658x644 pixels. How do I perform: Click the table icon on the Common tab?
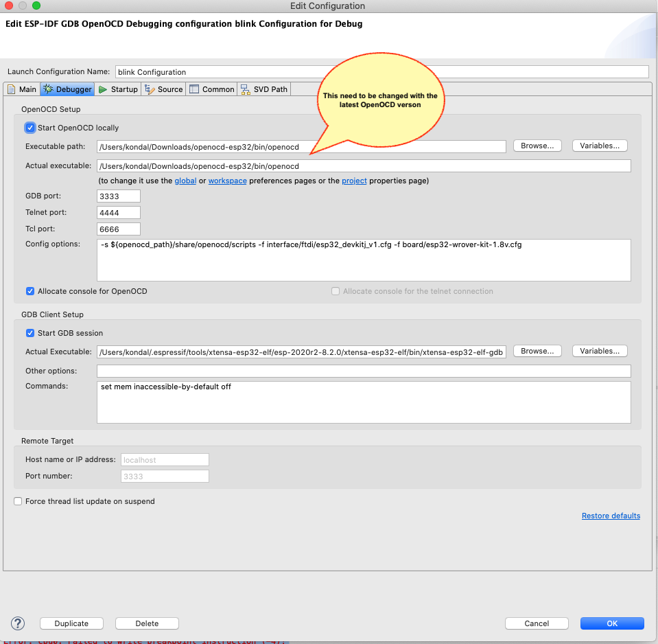coord(193,89)
